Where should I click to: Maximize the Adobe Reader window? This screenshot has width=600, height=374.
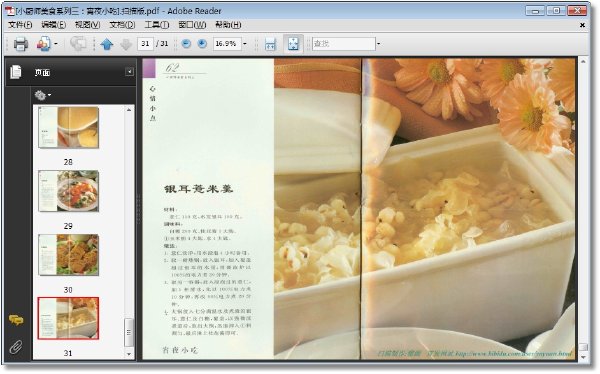556,11
